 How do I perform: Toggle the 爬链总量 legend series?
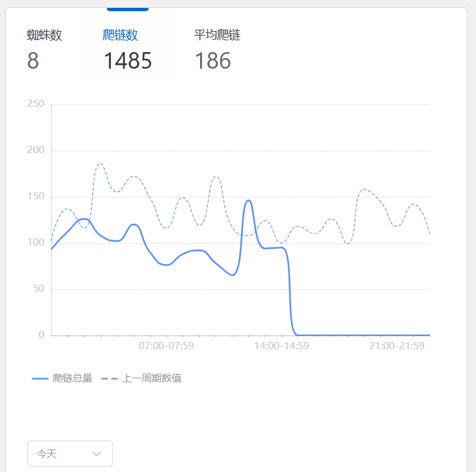tap(62, 378)
